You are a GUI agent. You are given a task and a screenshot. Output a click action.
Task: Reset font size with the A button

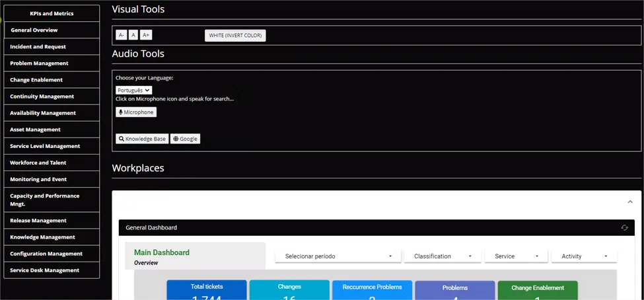click(x=133, y=35)
